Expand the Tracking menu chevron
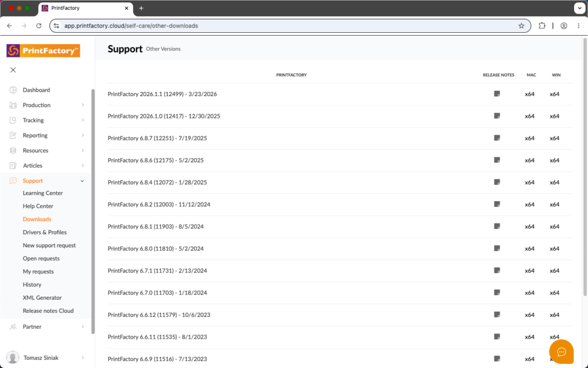Viewport: 588px width, 368px height. tap(83, 120)
